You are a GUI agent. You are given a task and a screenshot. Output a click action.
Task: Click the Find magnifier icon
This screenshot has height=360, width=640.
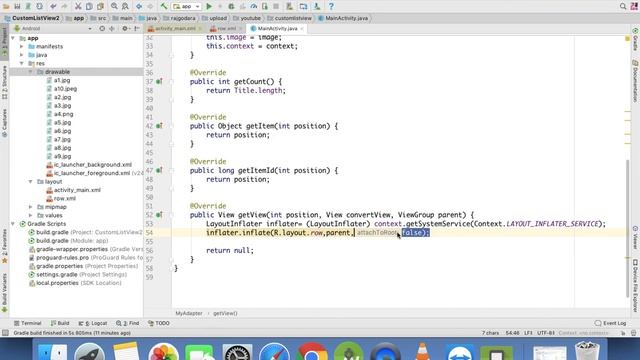[x=114, y=7]
